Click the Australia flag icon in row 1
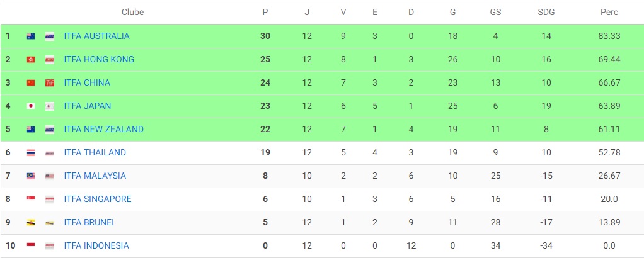 click(31, 36)
